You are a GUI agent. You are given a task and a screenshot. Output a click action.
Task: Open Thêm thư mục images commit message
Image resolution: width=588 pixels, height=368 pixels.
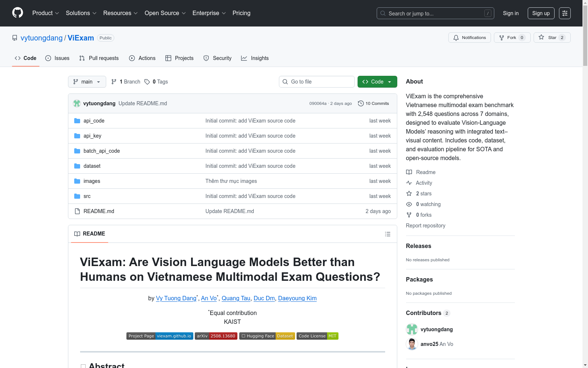pos(231,181)
